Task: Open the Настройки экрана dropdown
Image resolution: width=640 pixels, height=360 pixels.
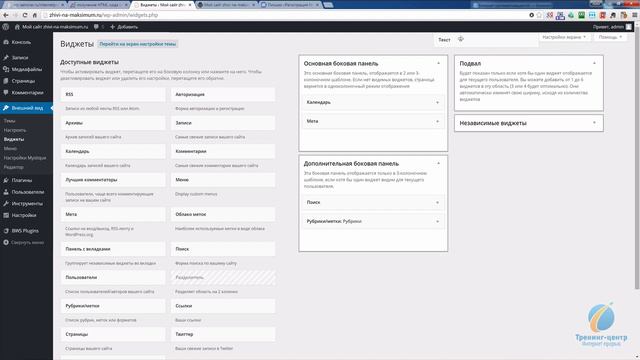Action: [x=564, y=37]
